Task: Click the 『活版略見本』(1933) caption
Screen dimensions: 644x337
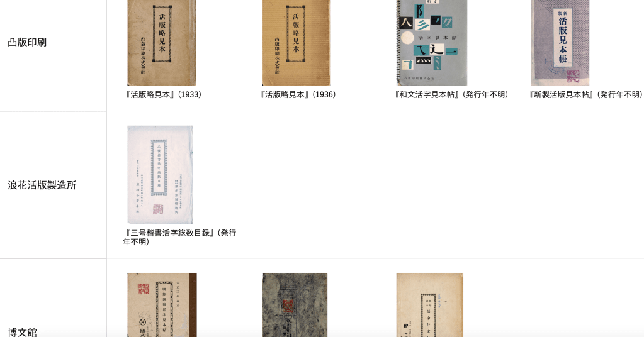Action: [164, 95]
